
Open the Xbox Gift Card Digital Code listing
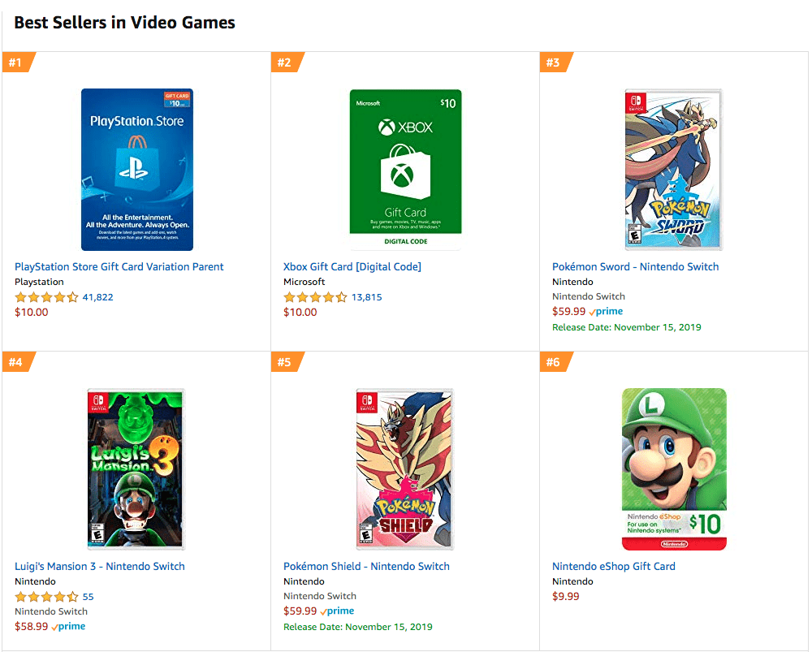click(351, 266)
